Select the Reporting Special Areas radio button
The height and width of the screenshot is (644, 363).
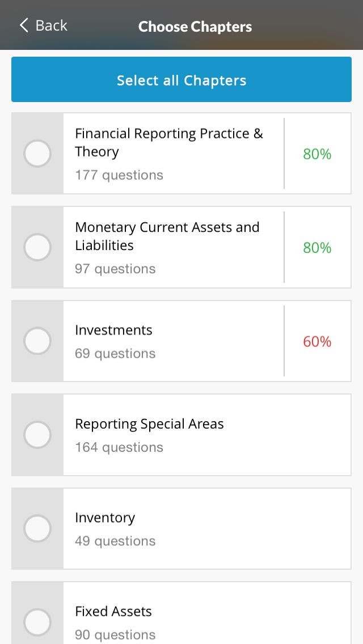point(37,435)
